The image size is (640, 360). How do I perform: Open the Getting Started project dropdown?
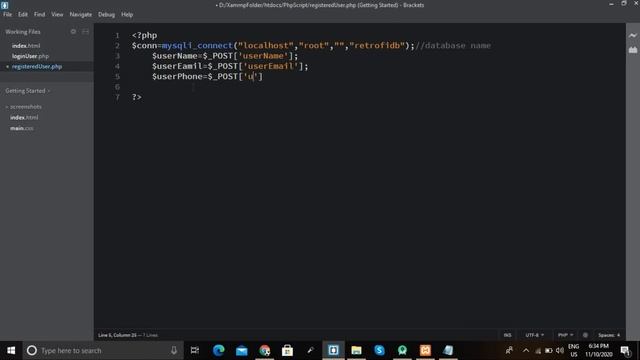coord(28,91)
